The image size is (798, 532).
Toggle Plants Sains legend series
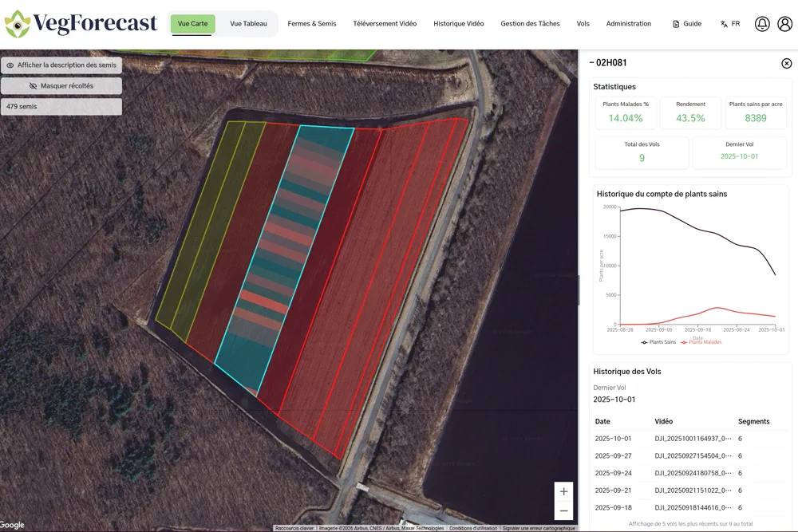pyautogui.click(x=658, y=342)
